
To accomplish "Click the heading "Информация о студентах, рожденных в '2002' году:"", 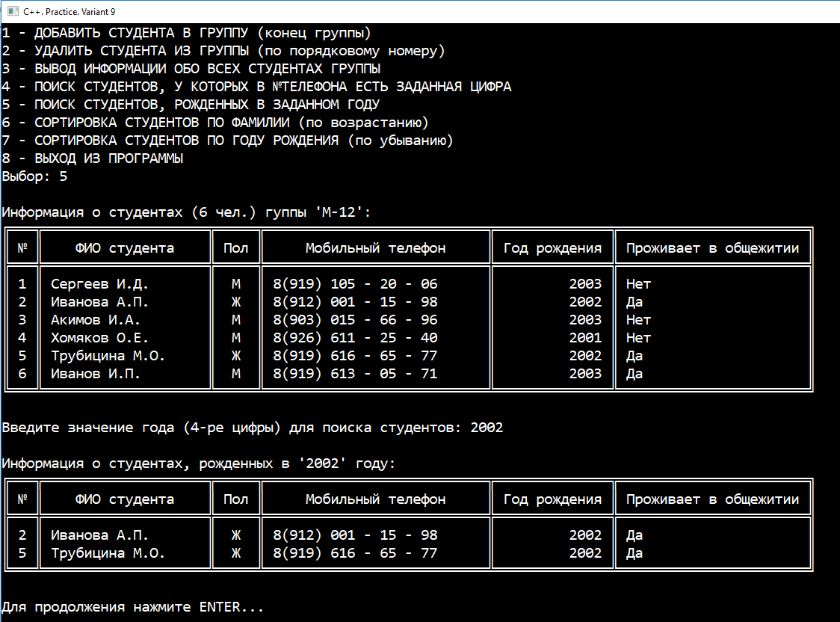I will tap(199, 464).
